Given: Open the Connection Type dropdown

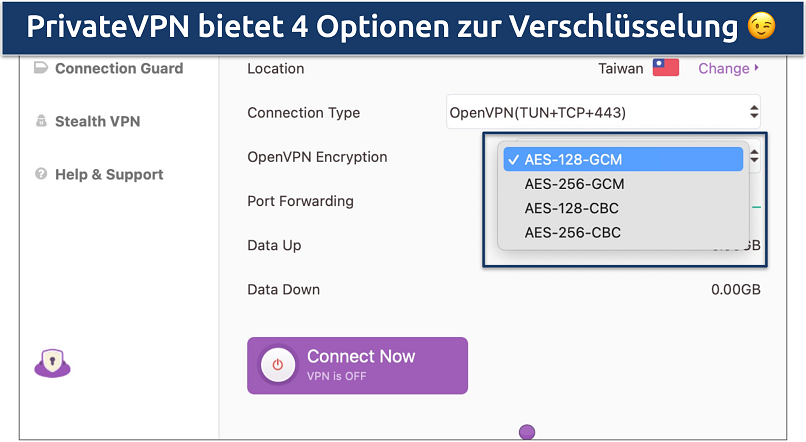Looking at the screenshot, I should tap(603, 113).
